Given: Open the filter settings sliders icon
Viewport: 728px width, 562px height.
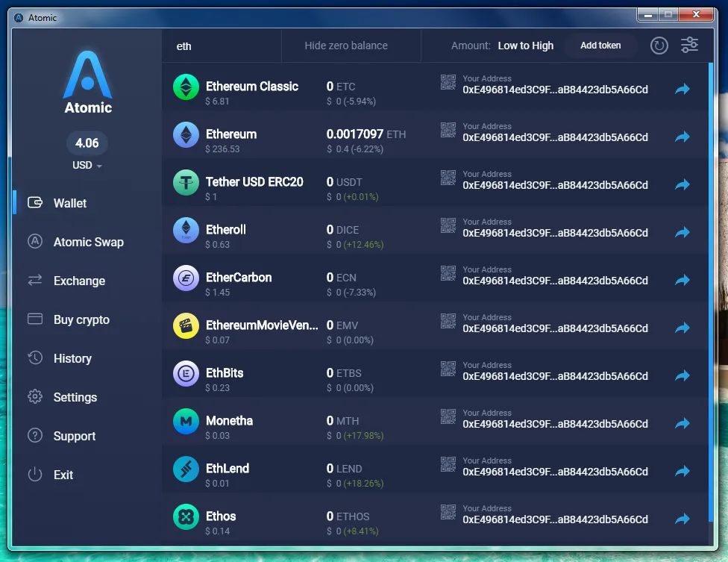Looking at the screenshot, I should click(689, 45).
